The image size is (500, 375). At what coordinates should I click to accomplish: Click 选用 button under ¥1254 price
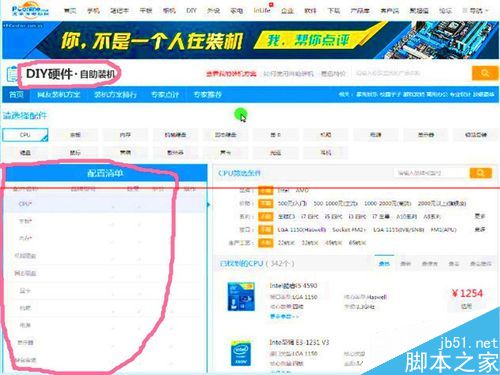tap(466, 306)
